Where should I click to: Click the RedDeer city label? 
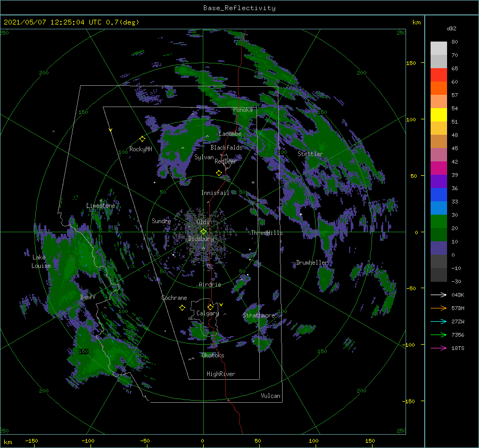[x=226, y=161]
